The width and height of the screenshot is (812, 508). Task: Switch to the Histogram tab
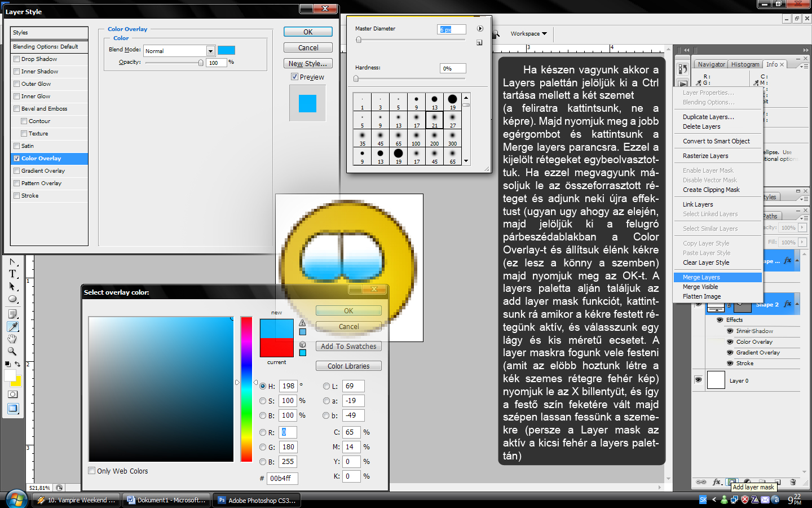click(x=745, y=64)
